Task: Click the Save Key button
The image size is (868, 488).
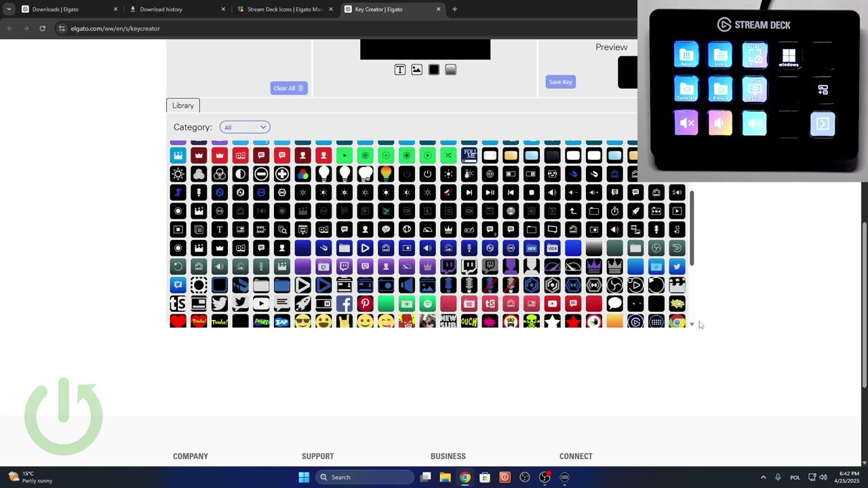Action: 561,82
